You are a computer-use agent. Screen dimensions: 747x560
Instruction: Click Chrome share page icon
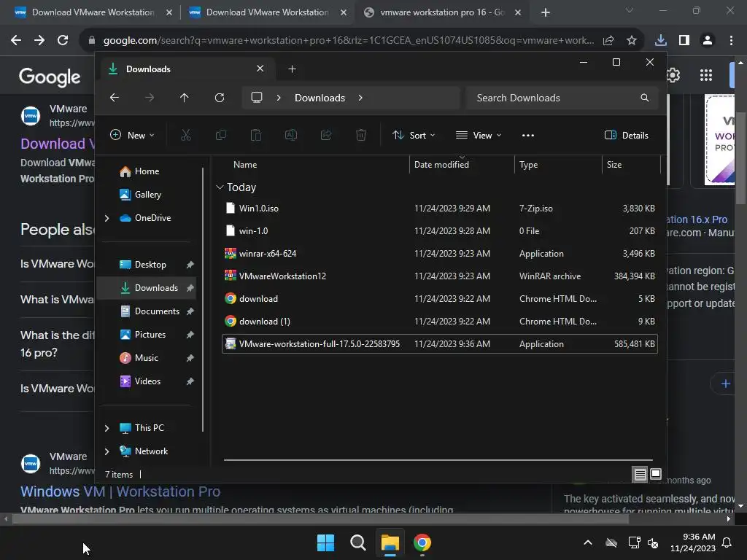(x=608, y=41)
